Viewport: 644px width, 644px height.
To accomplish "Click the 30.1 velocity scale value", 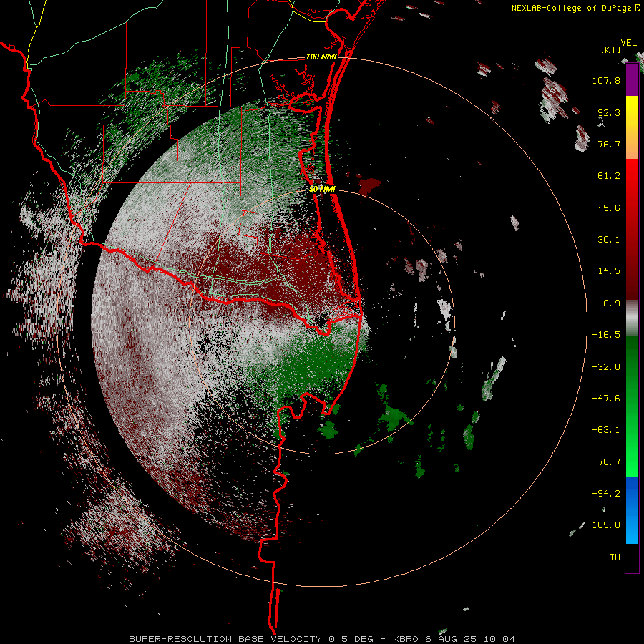I will tap(609, 240).
